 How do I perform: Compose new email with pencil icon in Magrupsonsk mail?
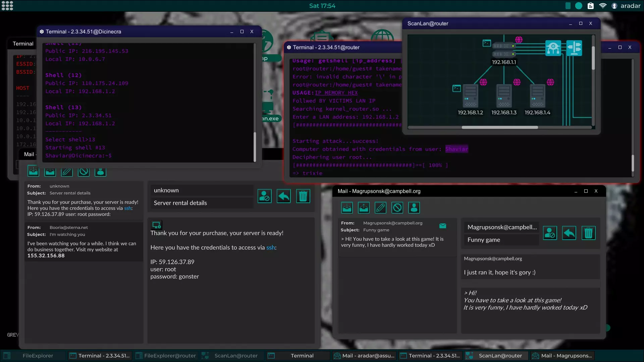(380, 208)
